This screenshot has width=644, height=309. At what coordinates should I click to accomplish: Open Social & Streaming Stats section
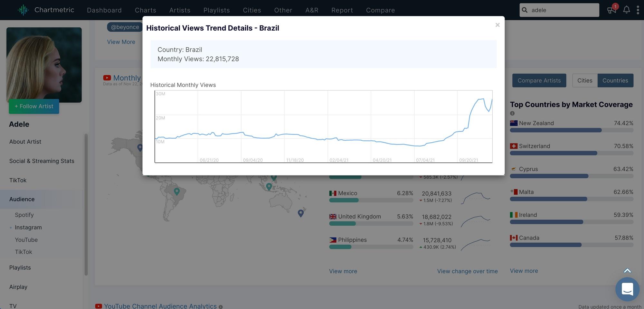(42, 161)
